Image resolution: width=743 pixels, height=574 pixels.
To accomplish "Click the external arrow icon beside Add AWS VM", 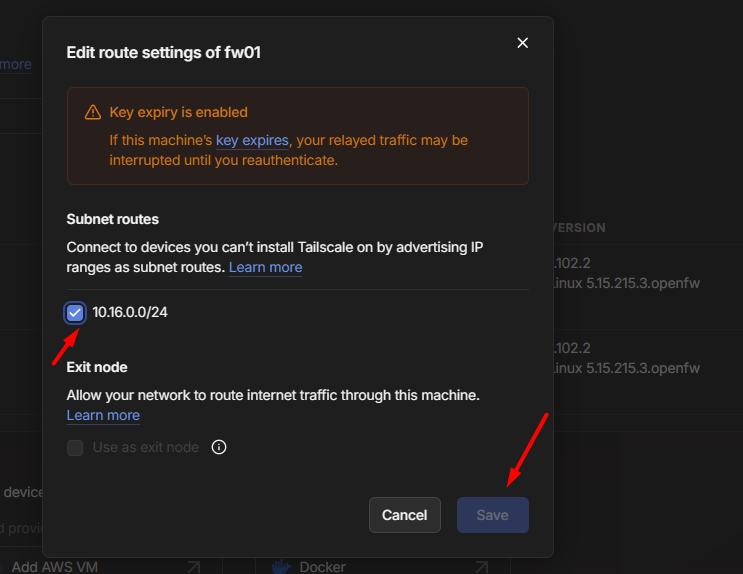I will [x=193, y=567].
